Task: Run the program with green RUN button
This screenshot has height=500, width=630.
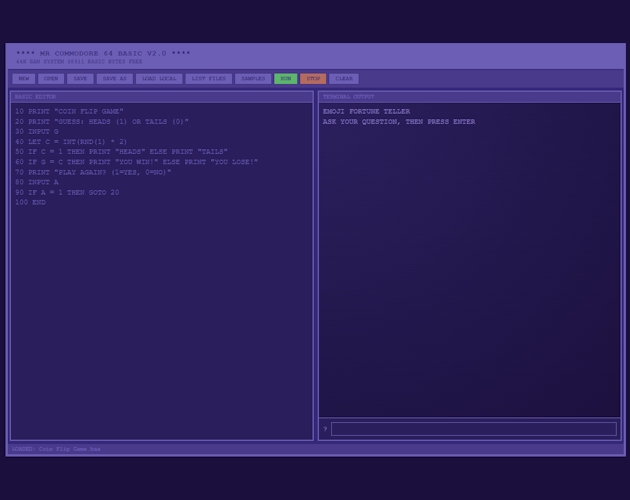Action: pyautogui.click(x=286, y=78)
